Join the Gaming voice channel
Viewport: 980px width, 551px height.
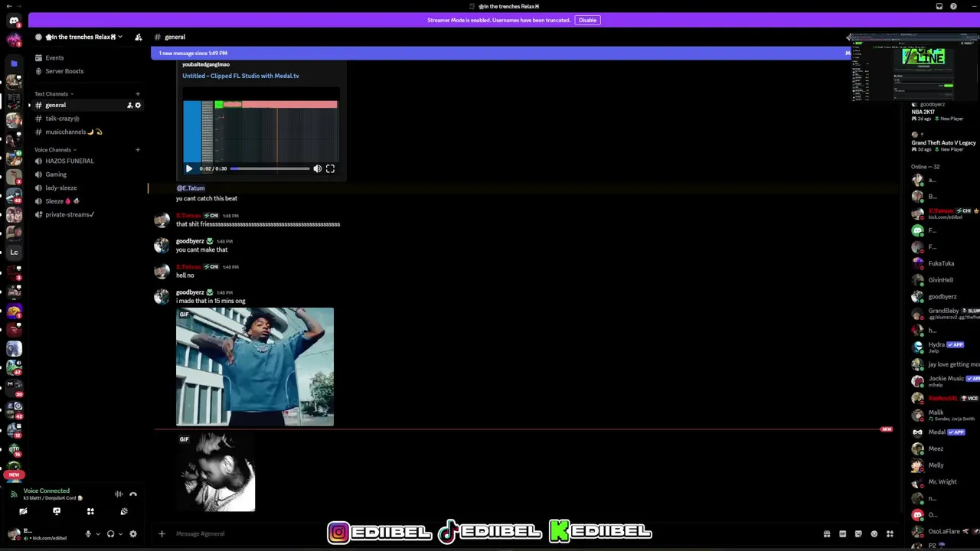click(56, 174)
